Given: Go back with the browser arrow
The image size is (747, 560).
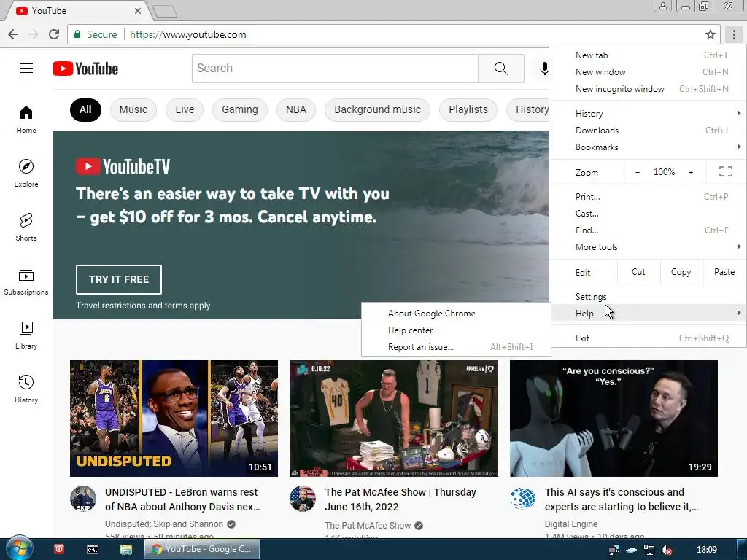Looking at the screenshot, I should coord(13,34).
